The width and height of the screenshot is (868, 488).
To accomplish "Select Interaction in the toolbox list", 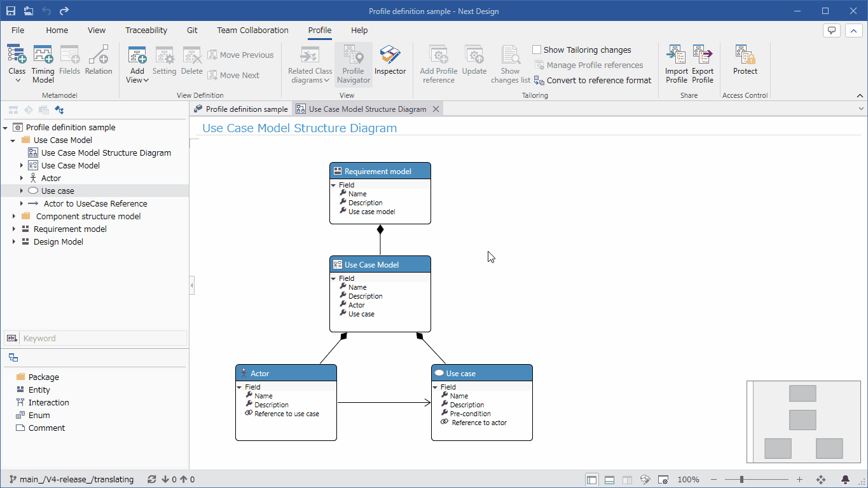I will (48, 403).
